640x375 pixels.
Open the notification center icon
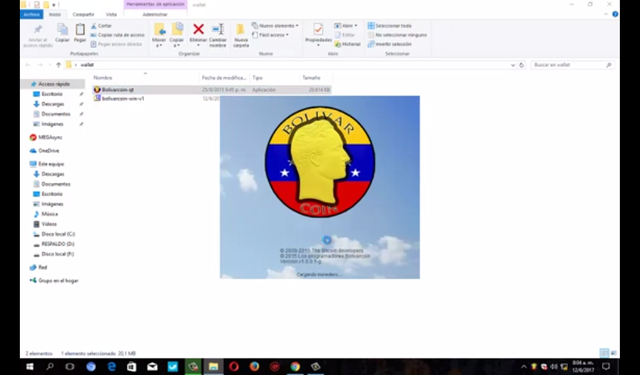pos(606,366)
